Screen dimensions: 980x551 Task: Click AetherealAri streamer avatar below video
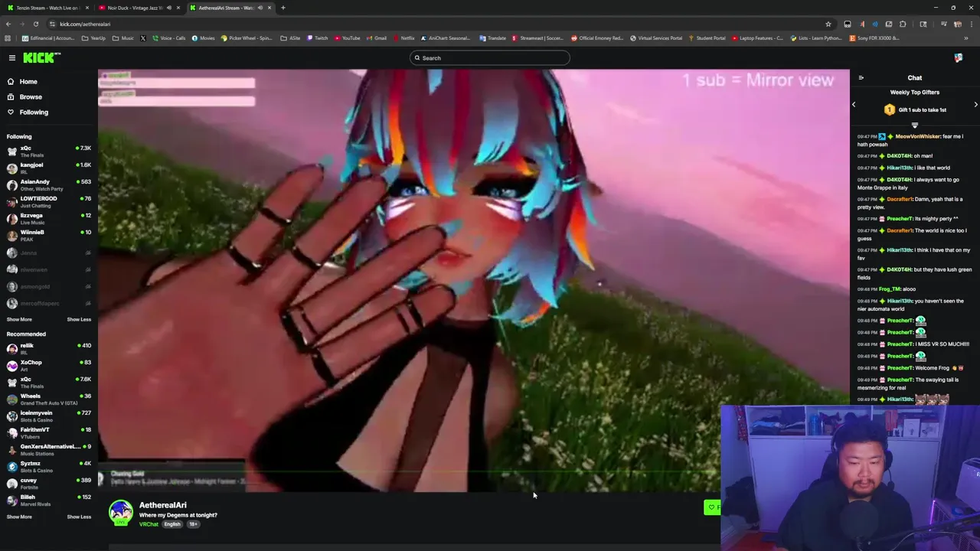(x=120, y=513)
